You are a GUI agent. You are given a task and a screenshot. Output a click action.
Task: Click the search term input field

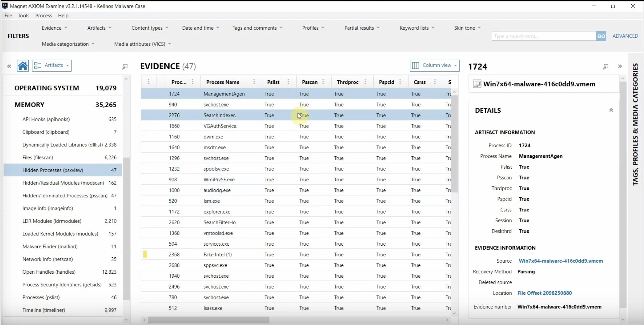point(544,36)
